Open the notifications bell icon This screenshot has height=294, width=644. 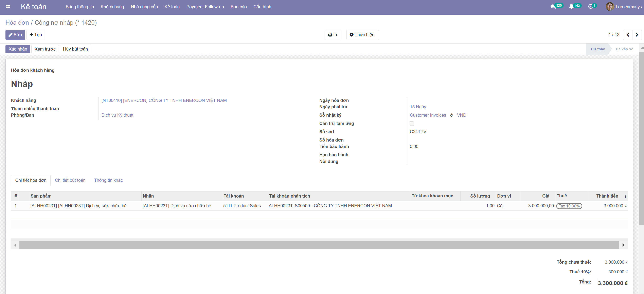[571, 7]
